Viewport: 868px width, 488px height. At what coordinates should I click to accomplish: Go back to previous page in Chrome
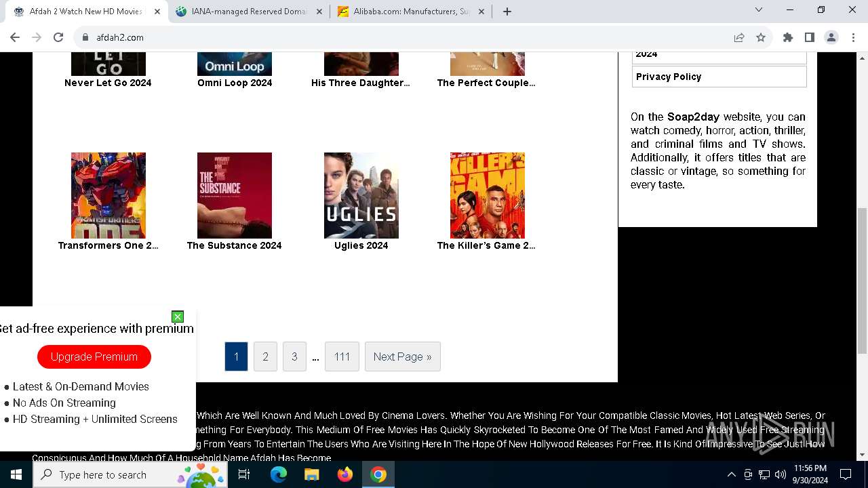tap(15, 37)
